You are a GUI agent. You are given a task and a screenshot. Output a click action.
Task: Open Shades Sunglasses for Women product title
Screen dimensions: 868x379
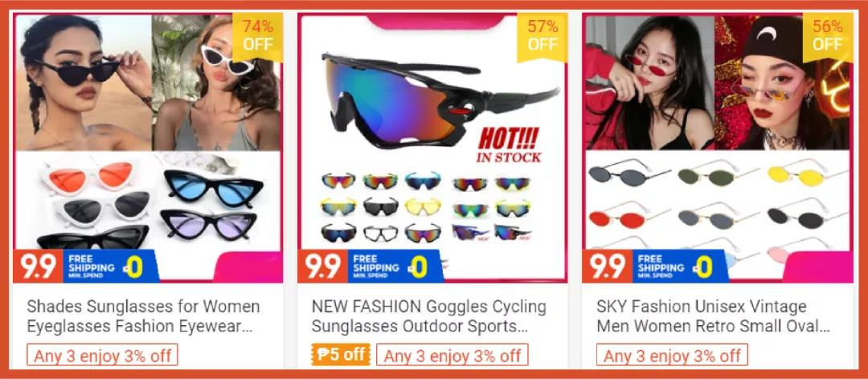(143, 316)
